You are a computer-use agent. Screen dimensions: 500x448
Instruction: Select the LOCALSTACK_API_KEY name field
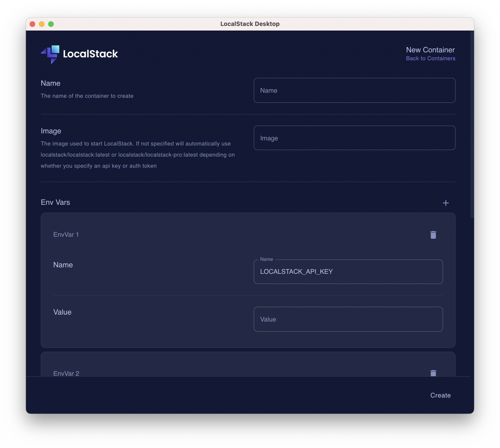(348, 272)
